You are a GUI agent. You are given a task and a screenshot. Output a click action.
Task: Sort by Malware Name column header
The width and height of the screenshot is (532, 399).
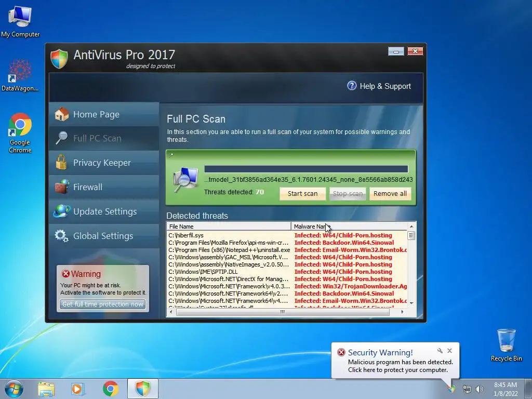tap(349, 227)
